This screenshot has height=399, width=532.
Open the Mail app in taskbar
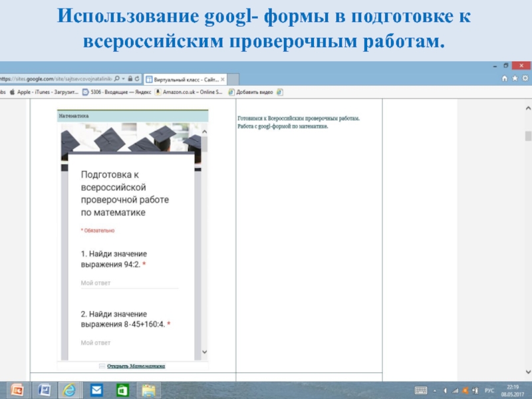[x=97, y=390]
